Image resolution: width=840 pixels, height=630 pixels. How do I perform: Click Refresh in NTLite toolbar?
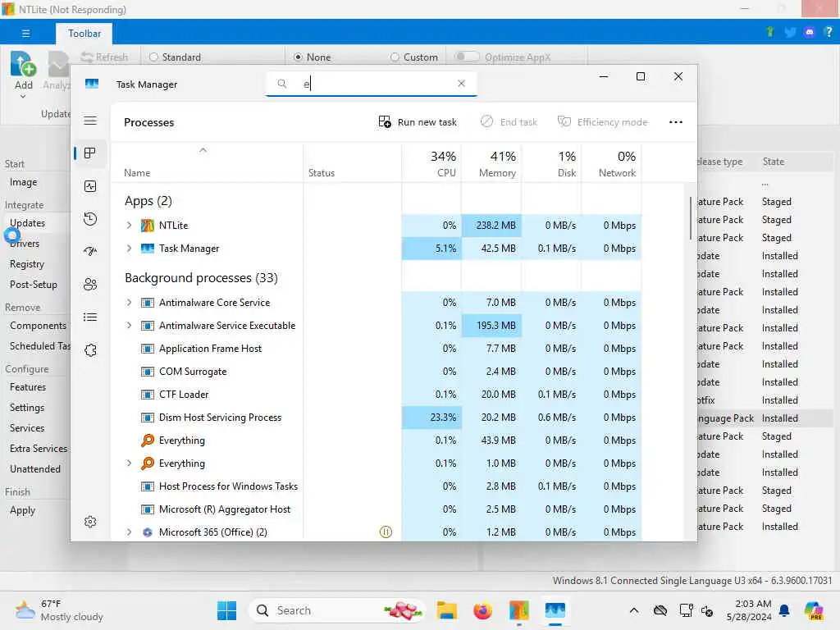pos(104,57)
